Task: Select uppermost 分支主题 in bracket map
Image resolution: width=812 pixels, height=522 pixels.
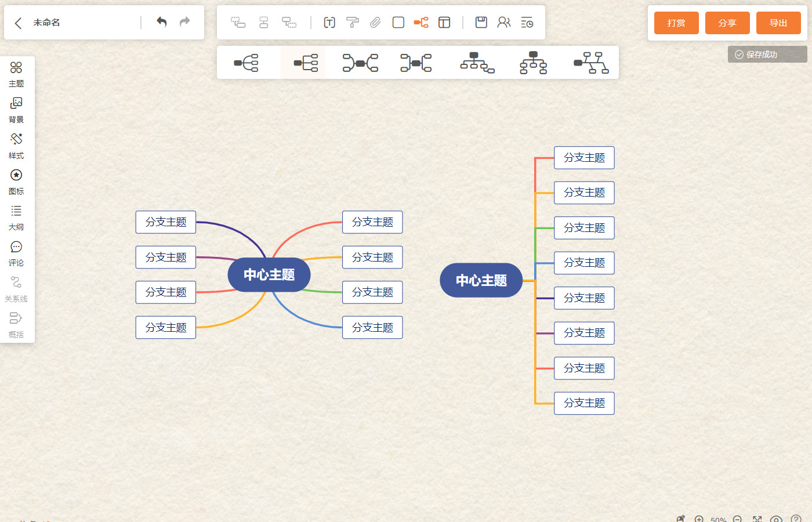Action: click(584, 158)
